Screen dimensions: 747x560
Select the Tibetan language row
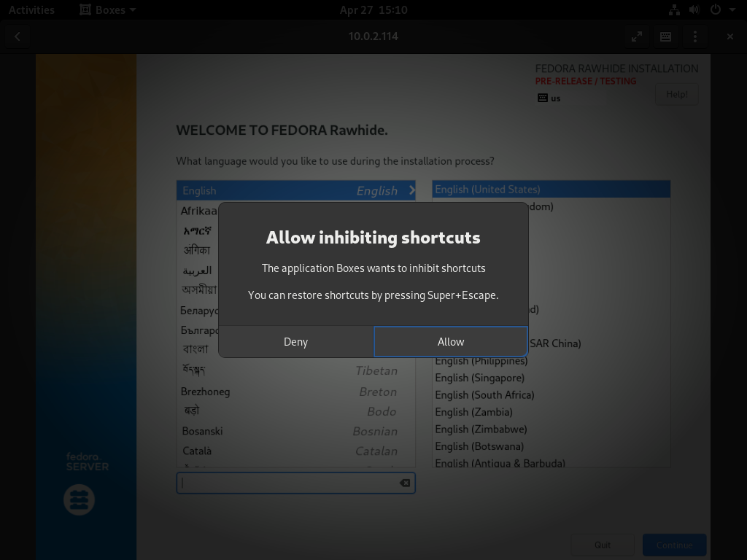296,370
